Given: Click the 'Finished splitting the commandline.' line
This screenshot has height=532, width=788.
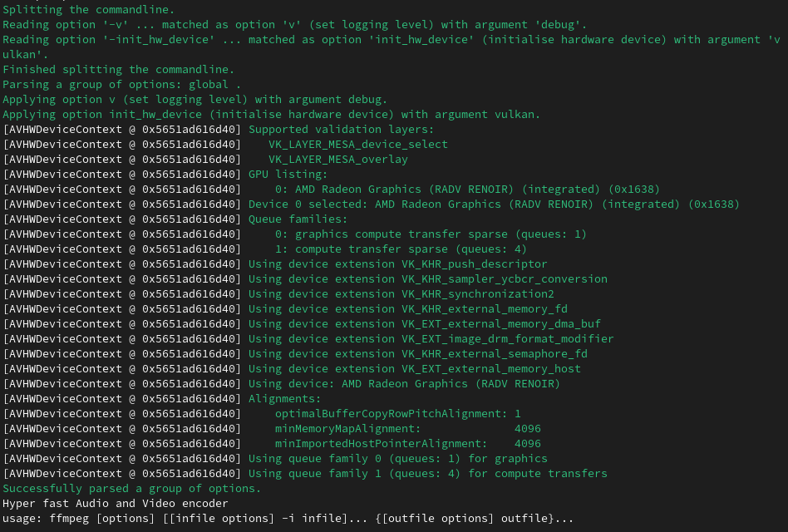Looking at the screenshot, I should click(118, 69).
